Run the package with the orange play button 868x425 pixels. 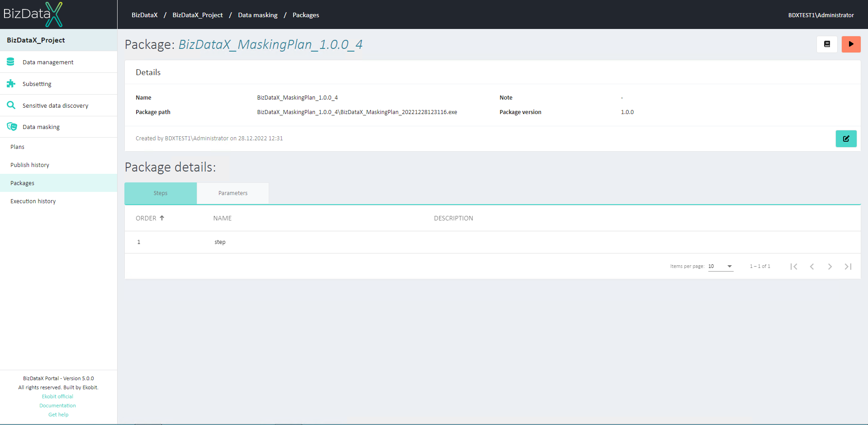point(851,44)
